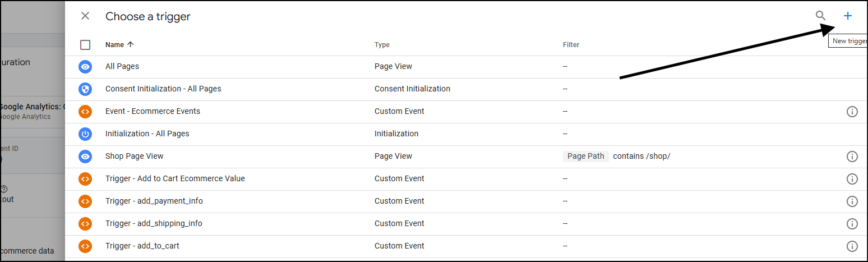Sort triggers by Name column
Image resolution: width=868 pixels, height=262 pixels.
tap(119, 44)
